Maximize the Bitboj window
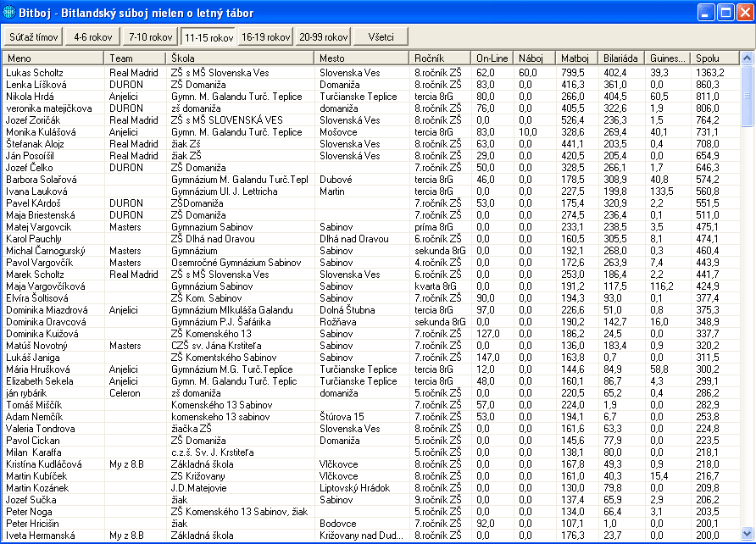Viewport: 756px width, 544px height. pyautogui.click(x=725, y=13)
